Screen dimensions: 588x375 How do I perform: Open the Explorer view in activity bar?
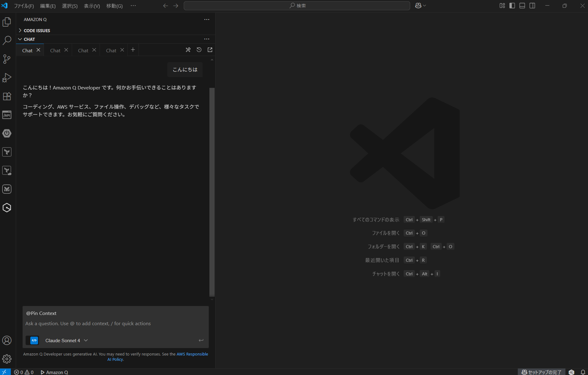tap(7, 22)
